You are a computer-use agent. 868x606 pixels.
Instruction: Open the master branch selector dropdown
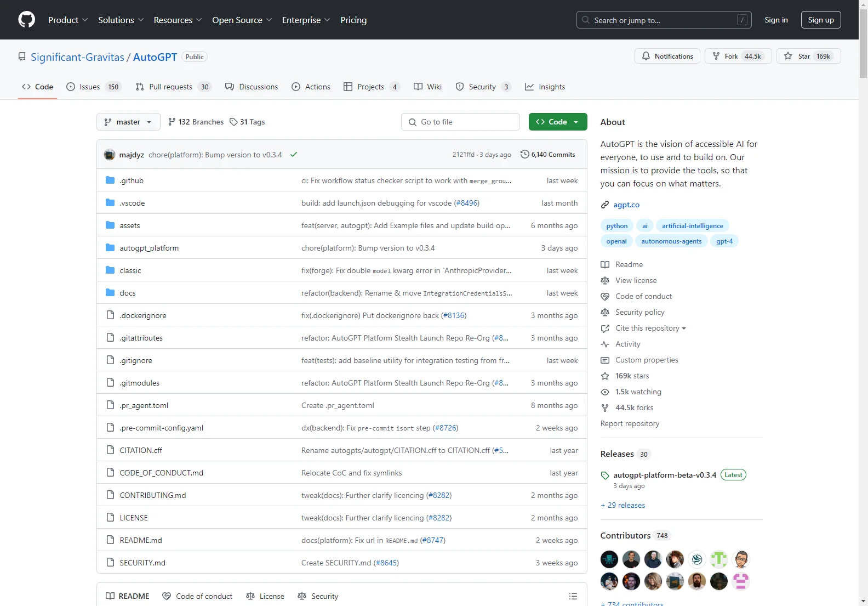(128, 122)
